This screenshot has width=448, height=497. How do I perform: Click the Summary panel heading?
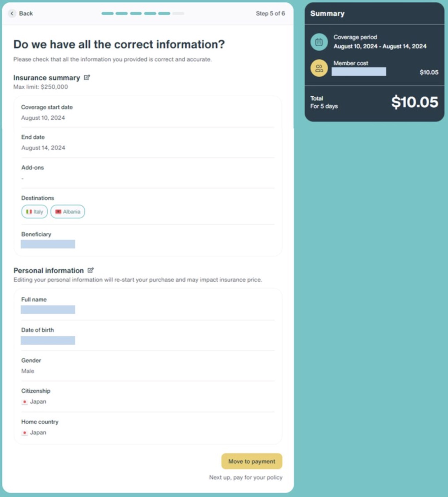pos(327,13)
